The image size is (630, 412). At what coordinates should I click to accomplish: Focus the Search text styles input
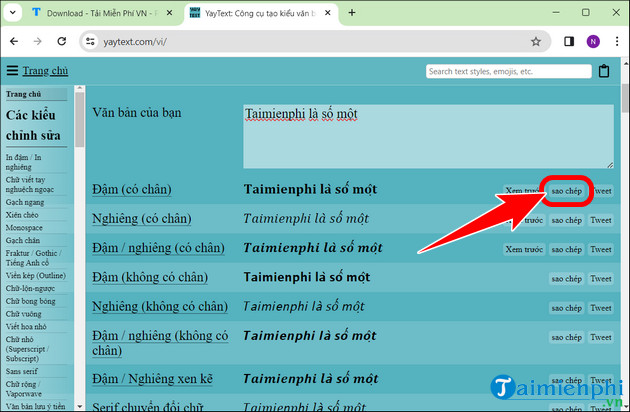[509, 72]
